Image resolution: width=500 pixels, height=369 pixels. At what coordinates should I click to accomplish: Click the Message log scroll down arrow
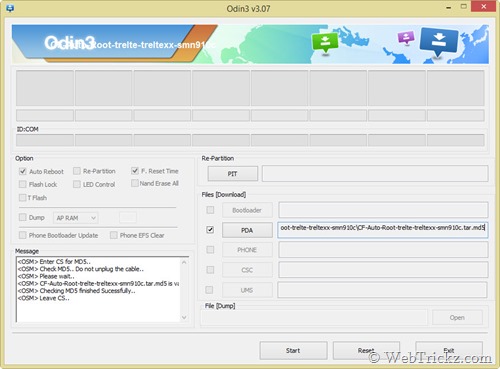(184, 317)
